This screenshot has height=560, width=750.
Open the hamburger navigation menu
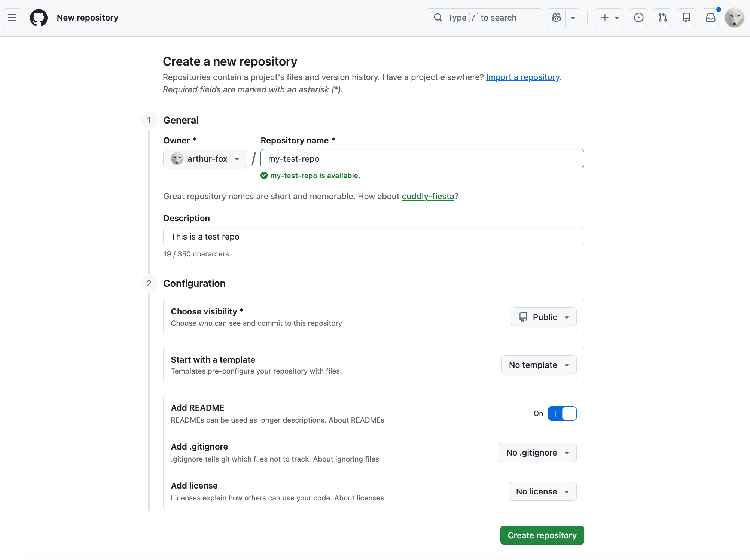click(x=12, y=18)
